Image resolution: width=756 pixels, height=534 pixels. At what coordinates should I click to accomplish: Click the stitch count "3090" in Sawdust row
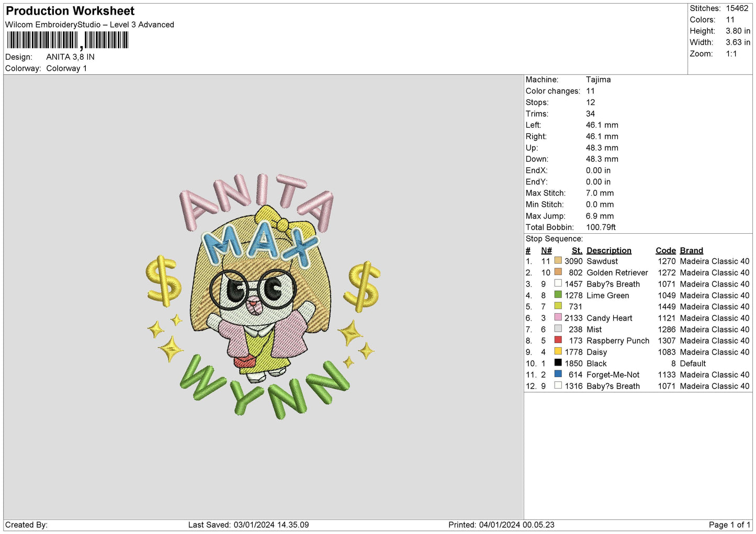click(573, 261)
